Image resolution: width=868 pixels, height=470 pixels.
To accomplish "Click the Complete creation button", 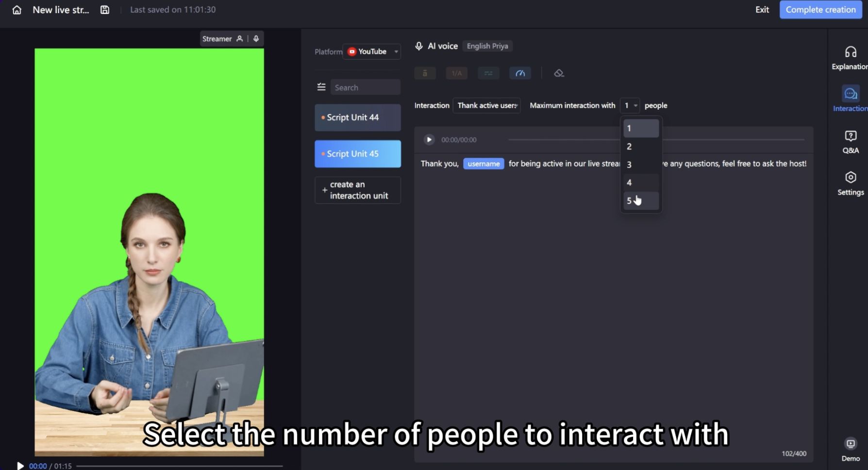I will [x=820, y=10].
